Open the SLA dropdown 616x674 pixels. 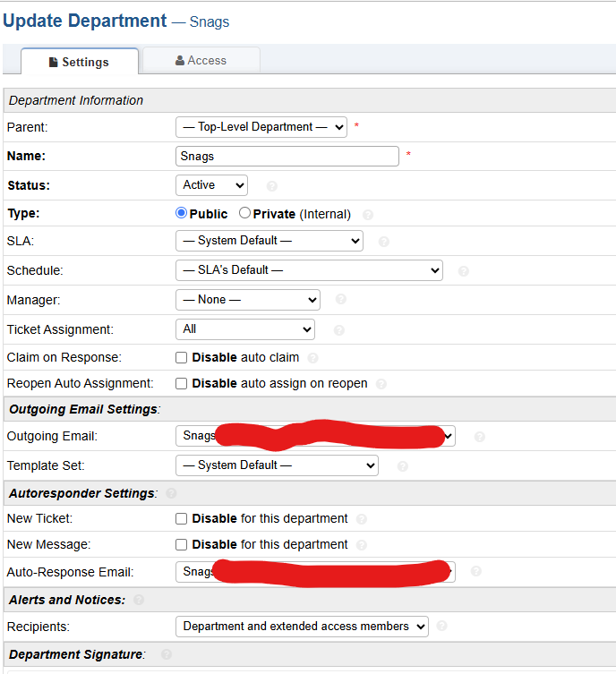pyautogui.click(x=269, y=241)
